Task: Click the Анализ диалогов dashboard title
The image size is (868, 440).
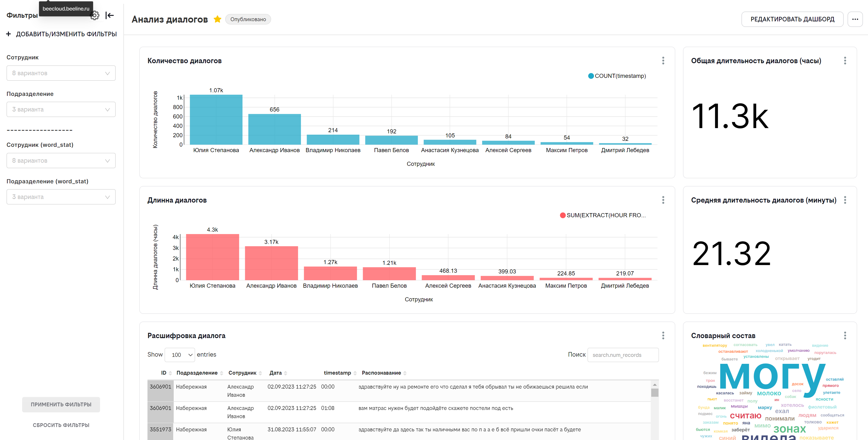Action: click(170, 19)
